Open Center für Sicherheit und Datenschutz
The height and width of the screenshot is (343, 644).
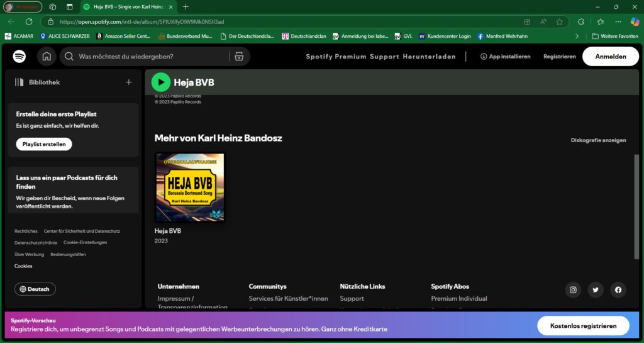tap(82, 231)
